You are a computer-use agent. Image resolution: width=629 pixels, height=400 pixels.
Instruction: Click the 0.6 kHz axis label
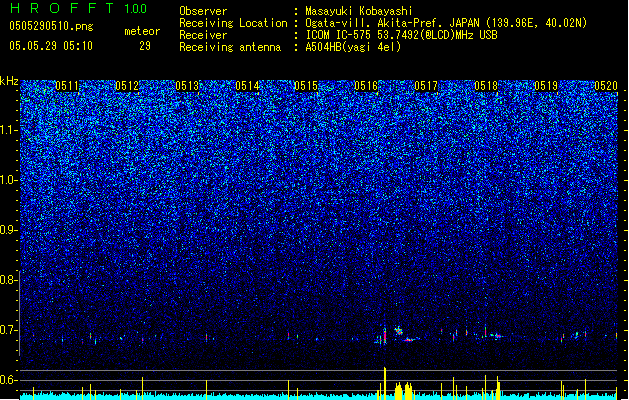point(8,380)
